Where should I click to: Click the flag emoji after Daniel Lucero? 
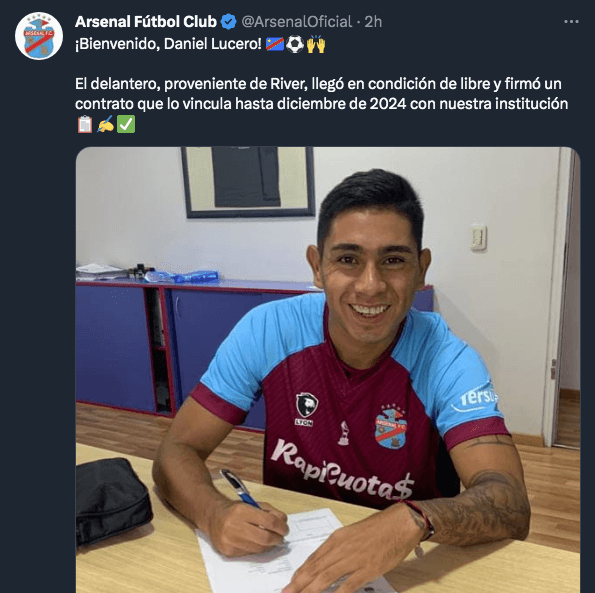pos(275,44)
